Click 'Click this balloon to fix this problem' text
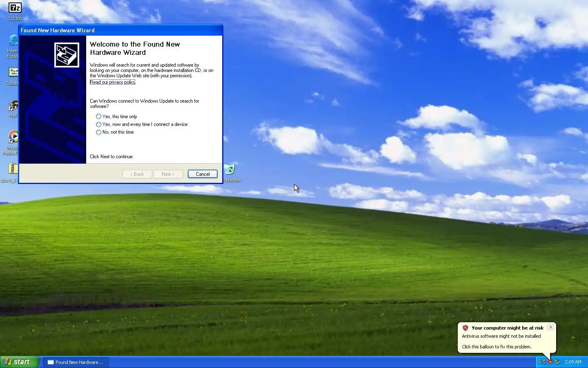This screenshot has width=588, height=368. click(497, 347)
